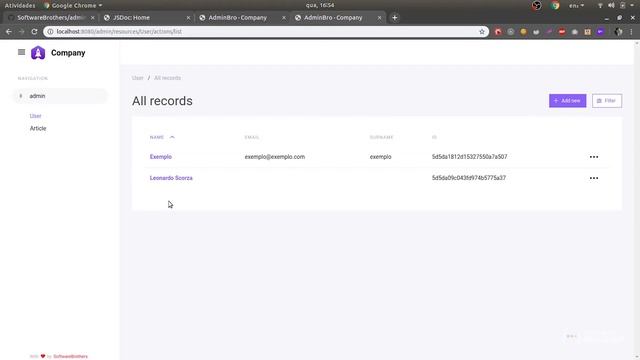This screenshot has width=640, height=360.
Task: Open the Exemplo record
Action: pyautogui.click(x=160, y=157)
